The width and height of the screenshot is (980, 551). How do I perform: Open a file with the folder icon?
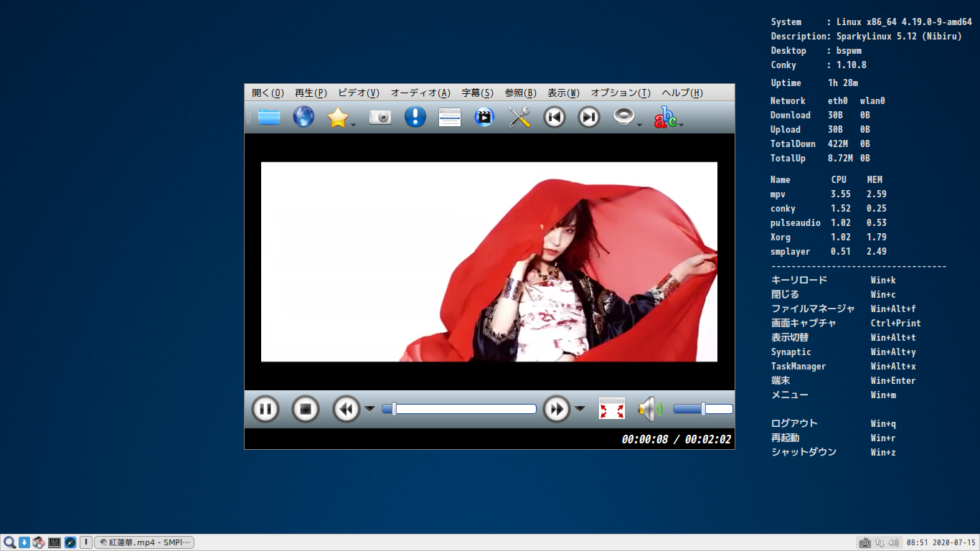[269, 117]
